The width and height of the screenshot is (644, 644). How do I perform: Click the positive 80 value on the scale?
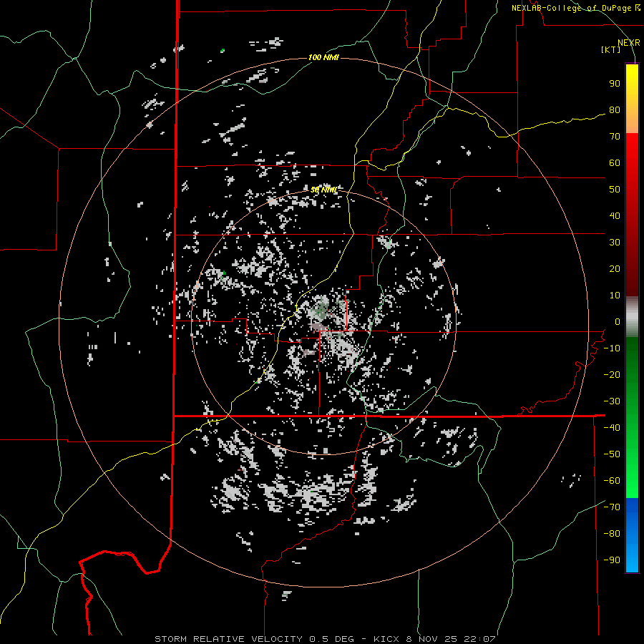615,109
